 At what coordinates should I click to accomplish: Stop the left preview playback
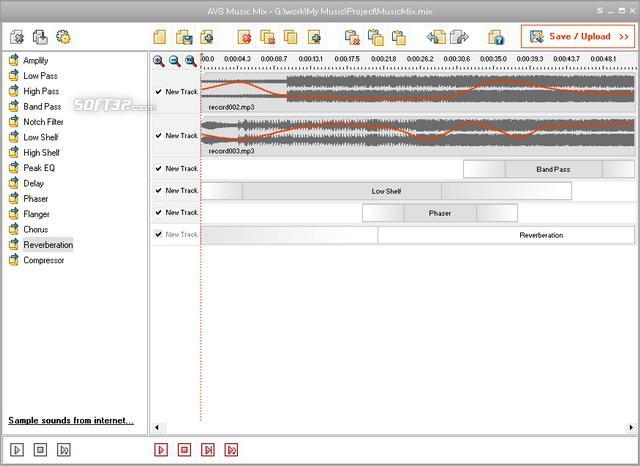pos(40,450)
